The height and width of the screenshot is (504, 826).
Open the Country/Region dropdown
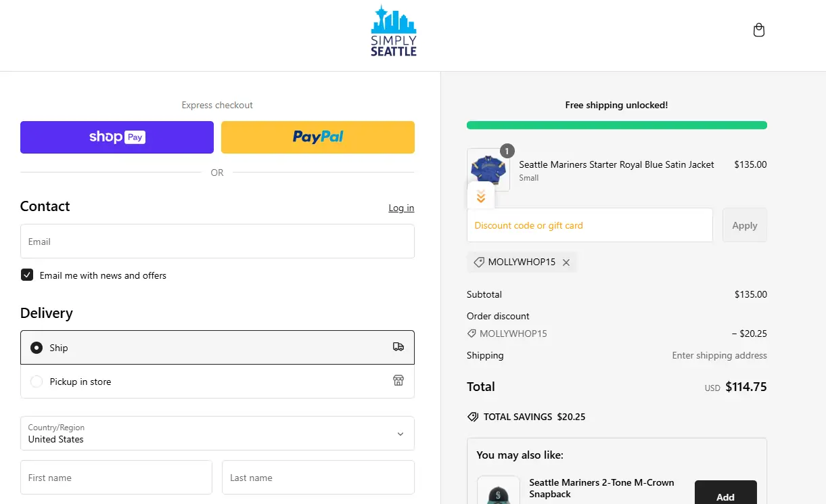[x=217, y=433]
